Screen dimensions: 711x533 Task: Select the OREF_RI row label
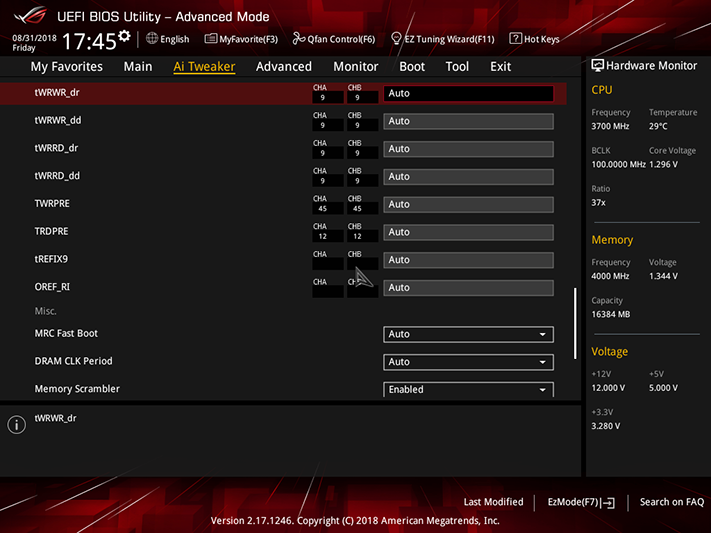(x=52, y=287)
